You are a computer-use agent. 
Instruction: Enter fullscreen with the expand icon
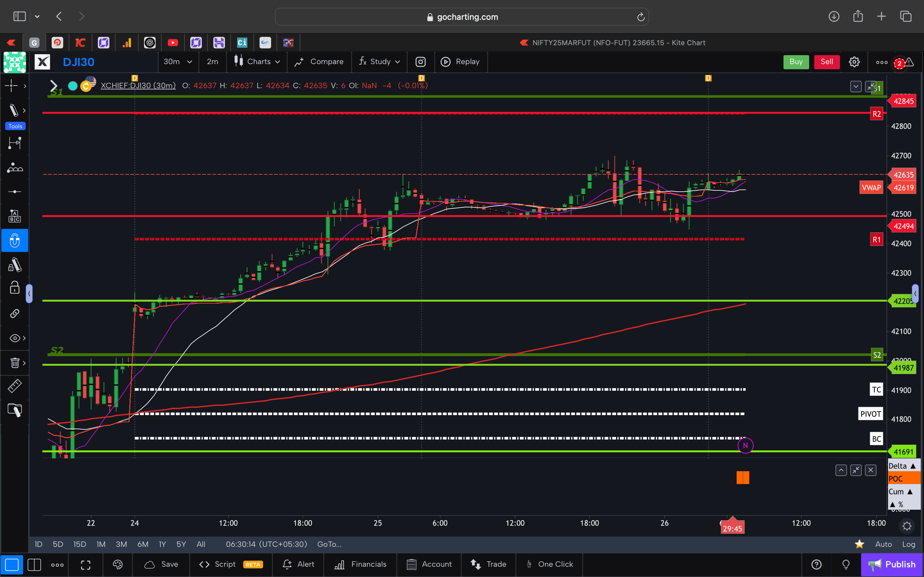(85, 565)
